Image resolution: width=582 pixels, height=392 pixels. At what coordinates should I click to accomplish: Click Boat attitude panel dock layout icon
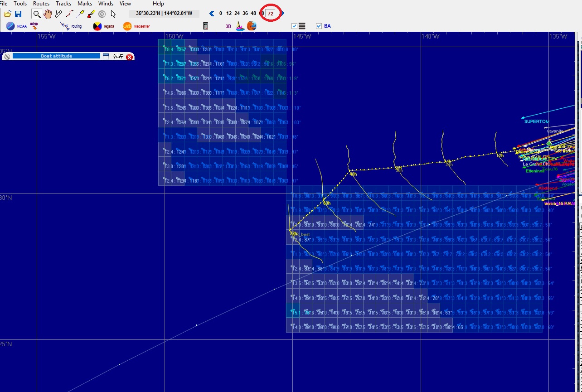(x=118, y=56)
